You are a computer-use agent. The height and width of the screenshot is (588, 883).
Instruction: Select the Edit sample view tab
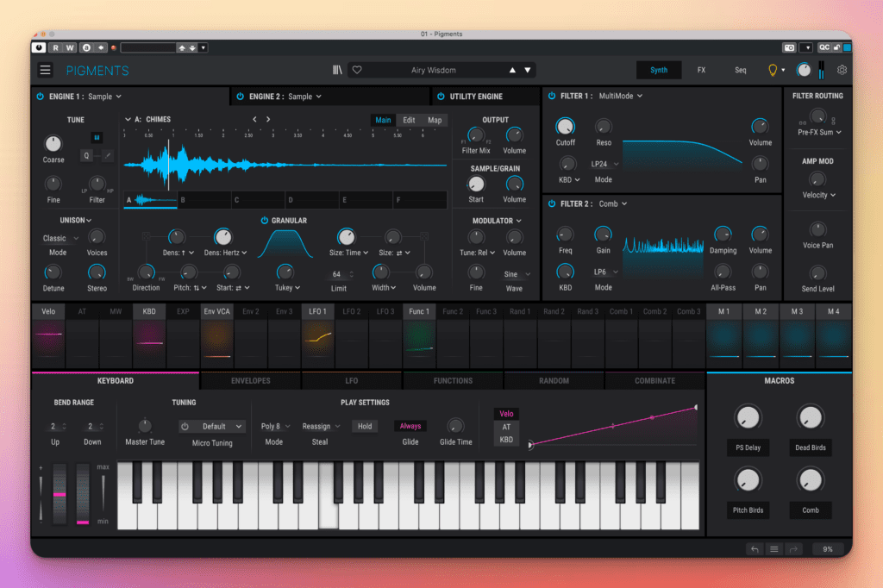pyautogui.click(x=409, y=120)
